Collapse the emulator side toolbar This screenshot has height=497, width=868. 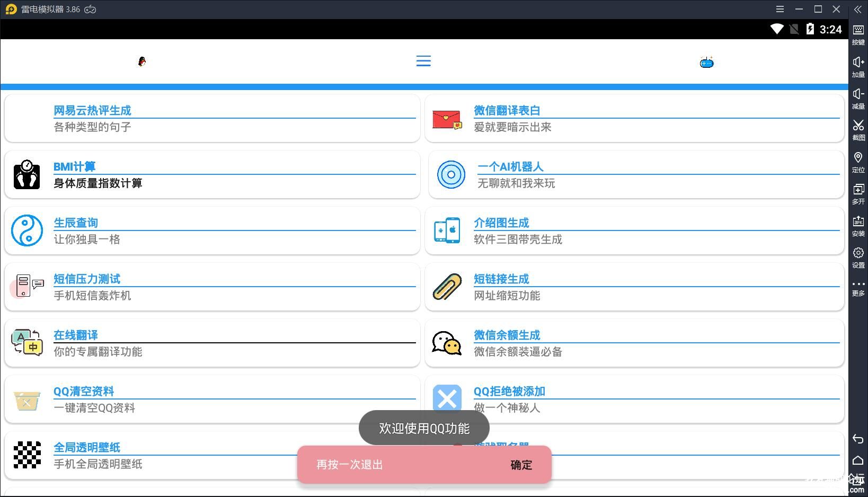tap(858, 10)
